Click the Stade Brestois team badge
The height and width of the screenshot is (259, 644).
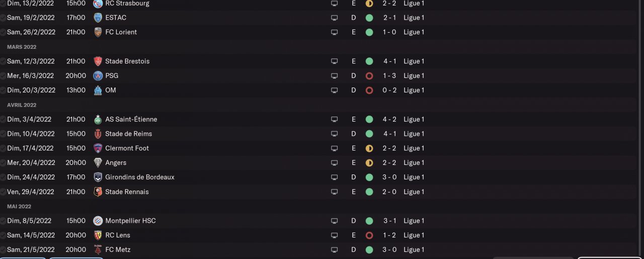98,61
